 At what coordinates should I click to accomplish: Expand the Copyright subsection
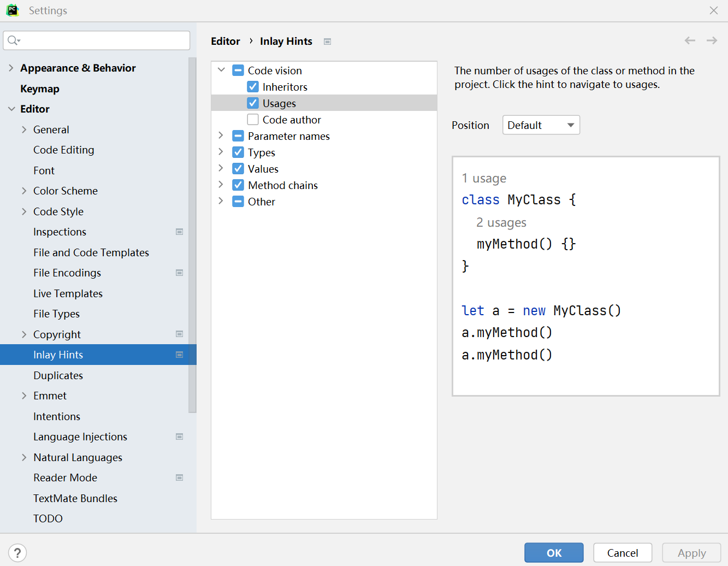tap(24, 334)
